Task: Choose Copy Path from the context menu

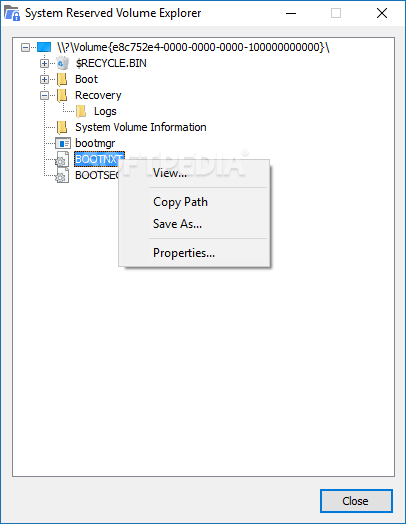Action: (x=194, y=202)
